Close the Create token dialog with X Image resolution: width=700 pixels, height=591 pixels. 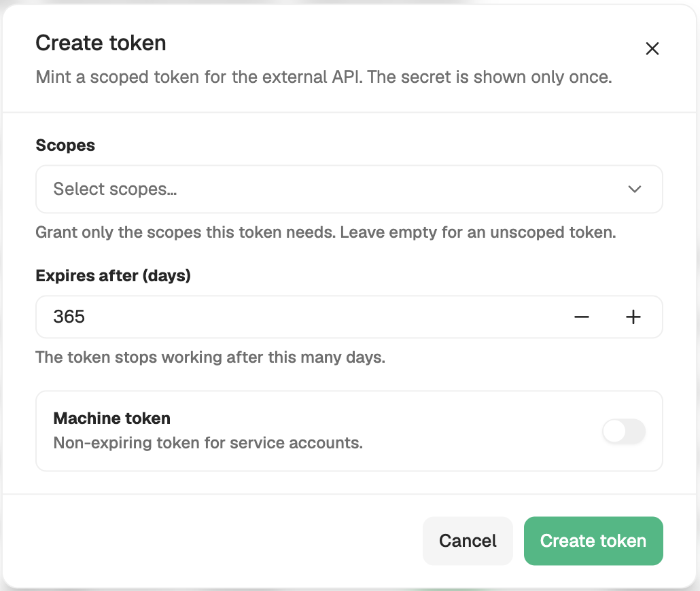point(652,48)
